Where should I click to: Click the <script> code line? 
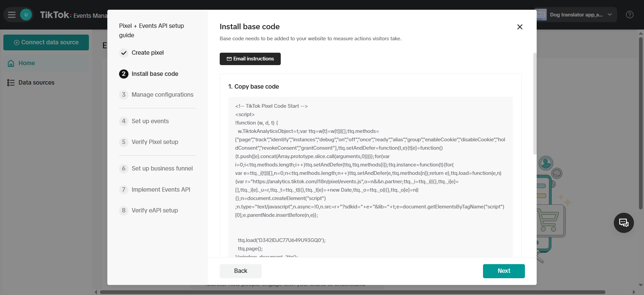[x=245, y=114]
